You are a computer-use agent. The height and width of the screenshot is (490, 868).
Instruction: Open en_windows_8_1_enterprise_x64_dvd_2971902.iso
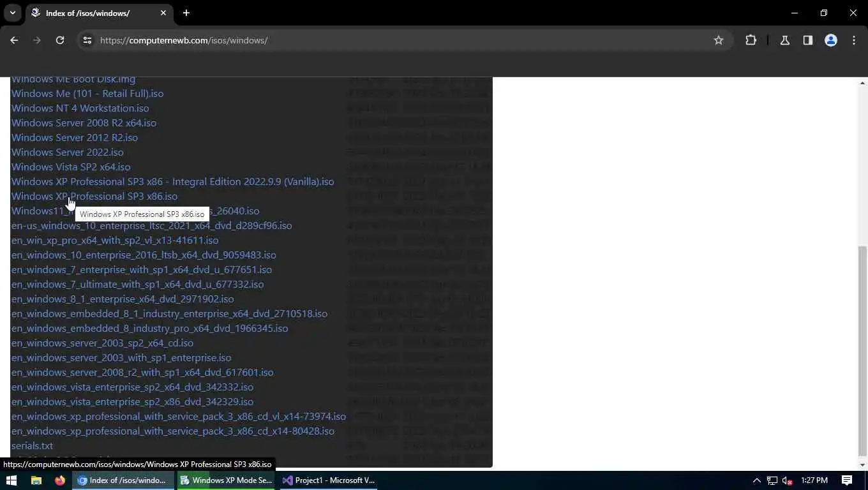(x=123, y=299)
